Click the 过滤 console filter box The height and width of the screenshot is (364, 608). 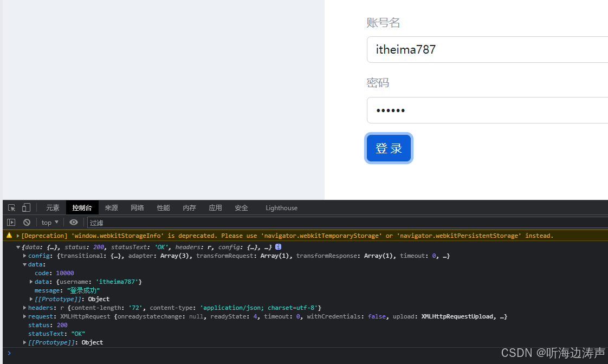(347, 223)
